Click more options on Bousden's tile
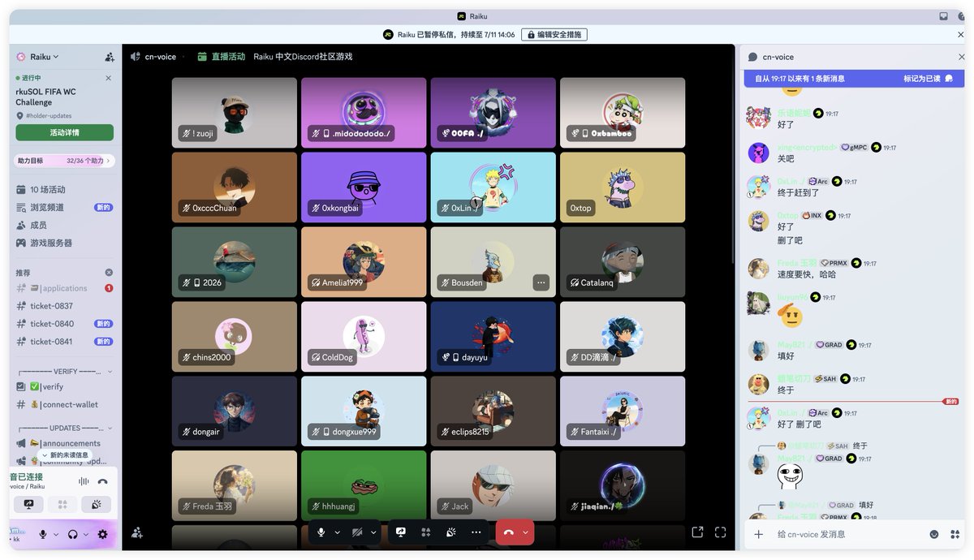974x560 pixels. (x=541, y=282)
